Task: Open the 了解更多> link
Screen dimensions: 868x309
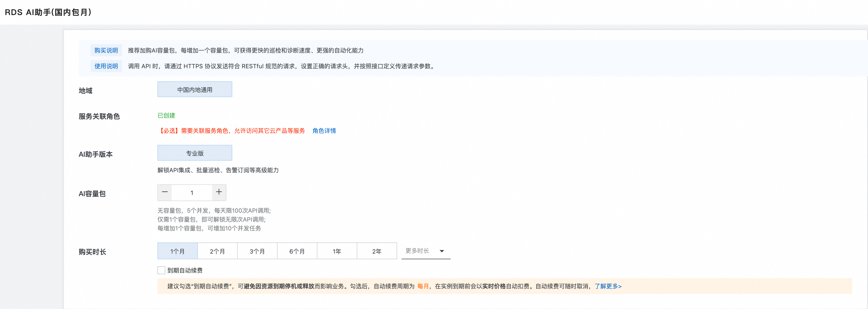Action: [x=608, y=286]
